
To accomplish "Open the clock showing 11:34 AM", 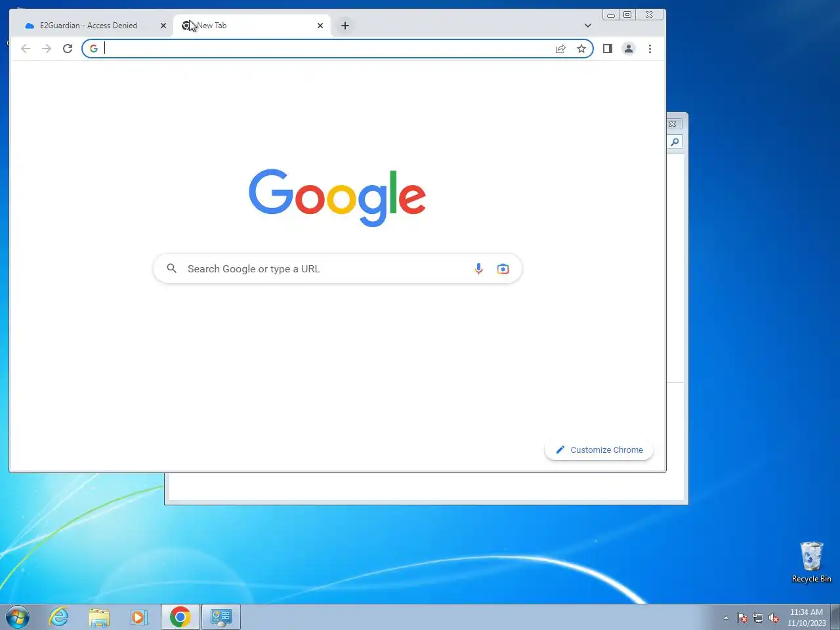I will 807,618.
